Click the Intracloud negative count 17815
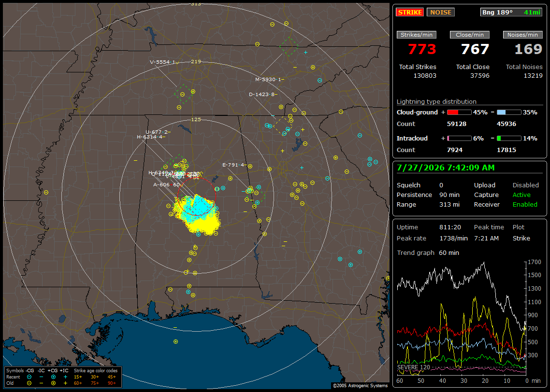This screenshot has width=550, height=392. point(507,150)
